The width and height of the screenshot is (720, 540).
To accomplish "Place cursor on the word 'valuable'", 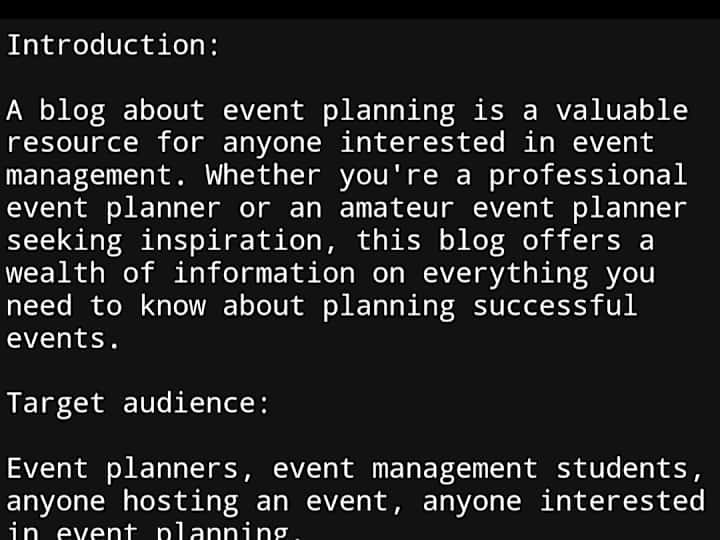I will (x=622, y=111).
